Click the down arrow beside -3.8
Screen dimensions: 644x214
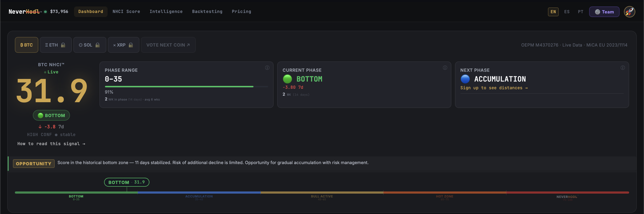point(40,127)
